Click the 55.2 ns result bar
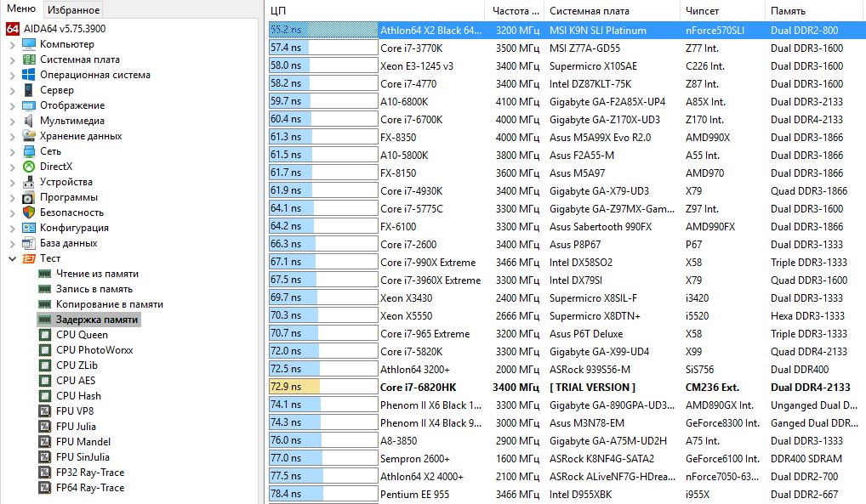 point(323,30)
